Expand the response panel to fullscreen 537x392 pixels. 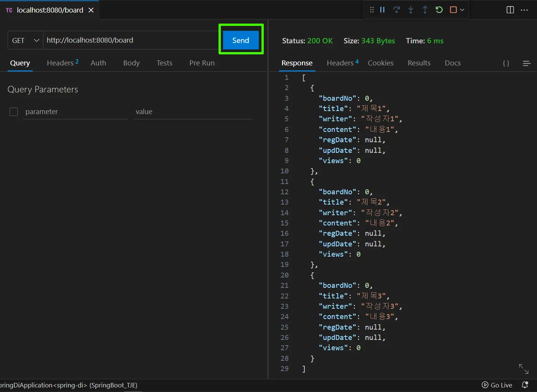click(523, 368)
